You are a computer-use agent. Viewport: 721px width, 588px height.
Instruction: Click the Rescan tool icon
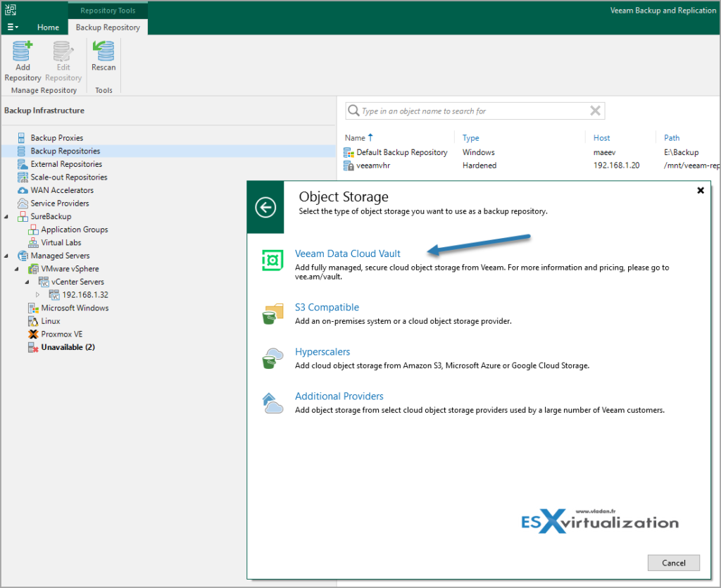click(x=103, y=52)
